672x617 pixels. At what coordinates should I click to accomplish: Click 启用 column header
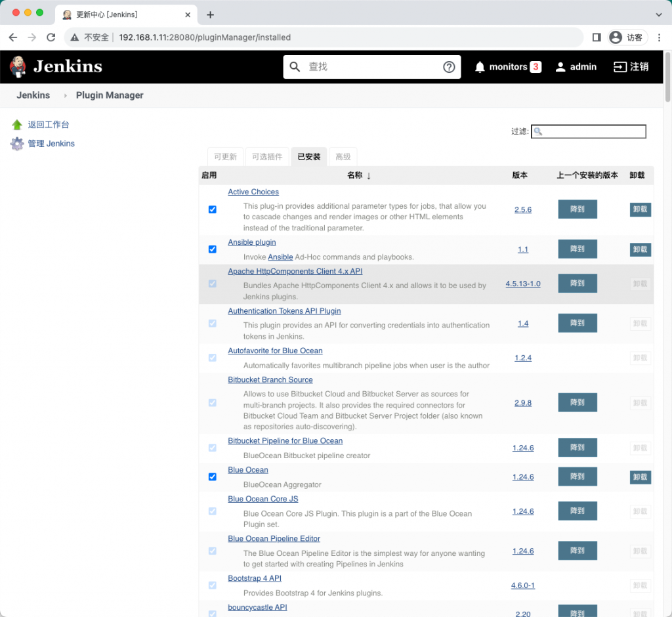click(x=209, y=175)
